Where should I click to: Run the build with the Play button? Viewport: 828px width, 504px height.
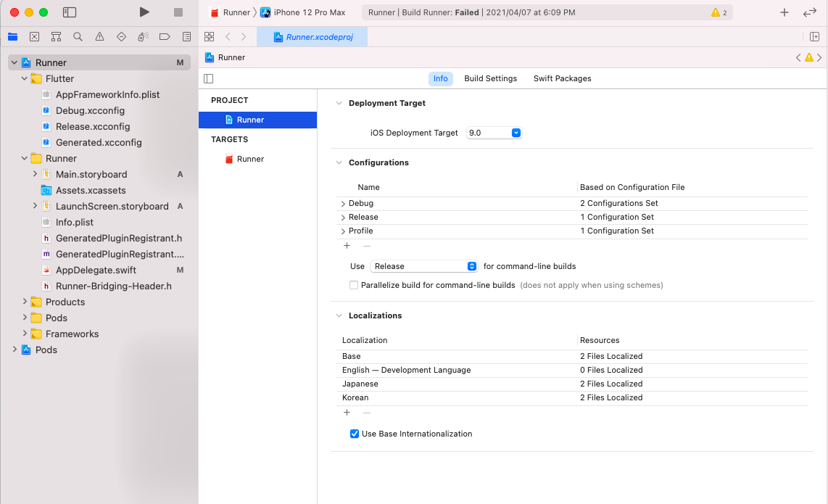point(144,12)
